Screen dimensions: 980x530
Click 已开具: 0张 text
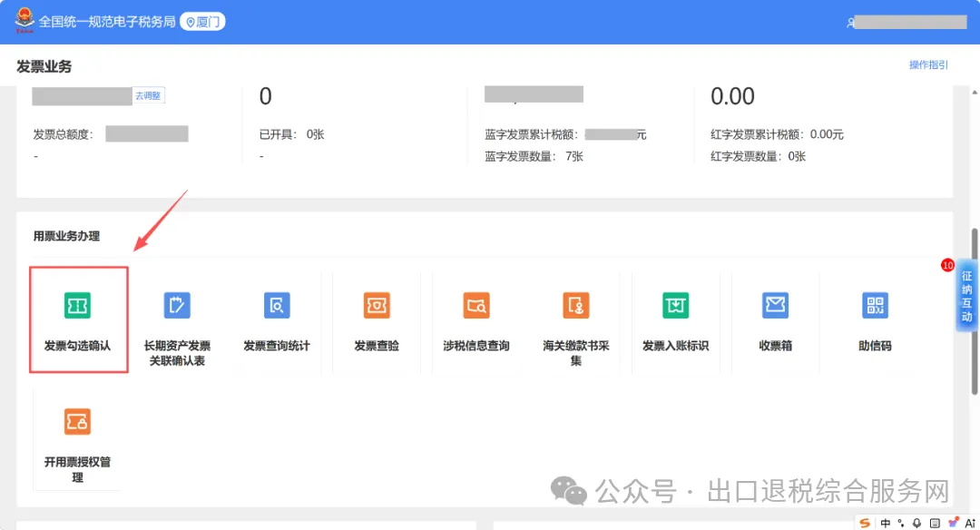(291, 134)
